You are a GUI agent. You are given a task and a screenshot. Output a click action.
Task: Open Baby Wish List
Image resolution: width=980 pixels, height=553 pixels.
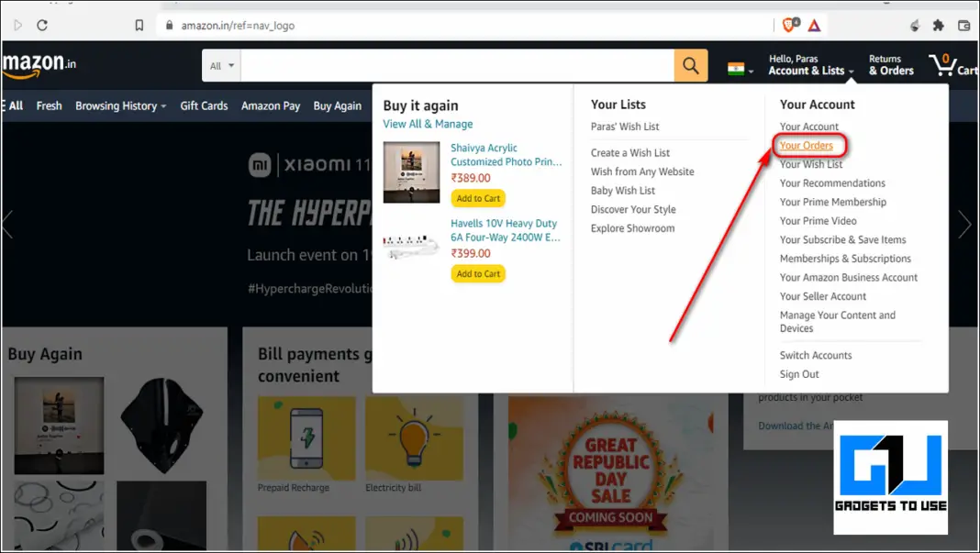click(x=622, y=190)
